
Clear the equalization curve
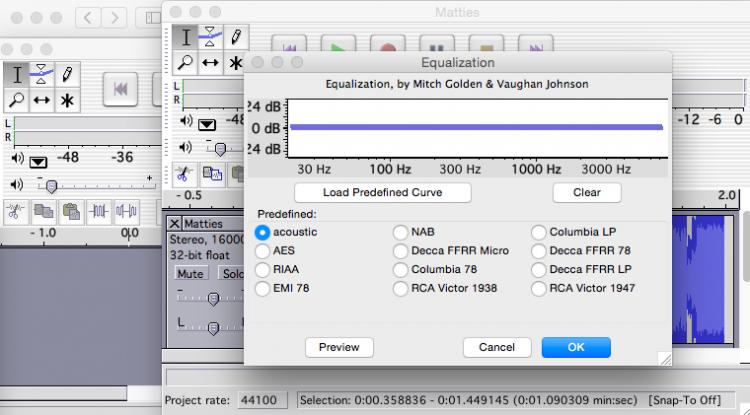[x=587, y=193]
